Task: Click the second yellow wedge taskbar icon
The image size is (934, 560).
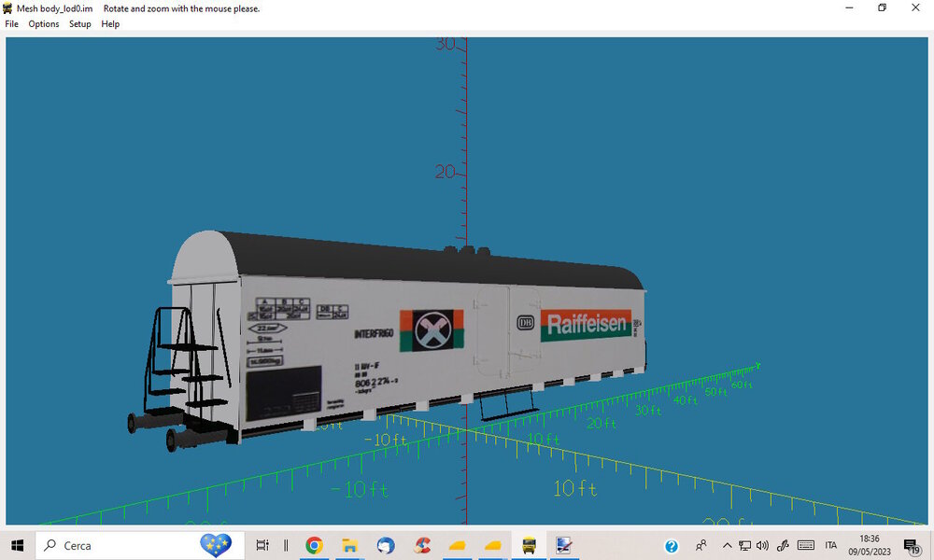Action: (493, 545)
